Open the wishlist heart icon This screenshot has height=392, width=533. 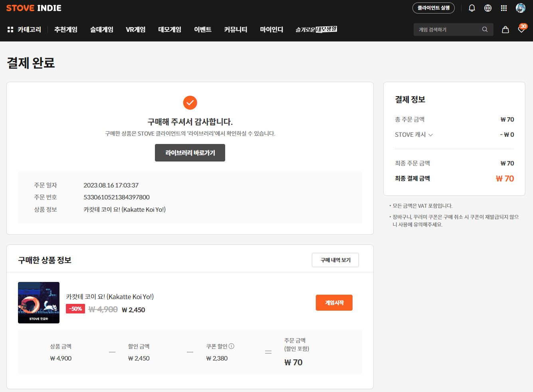pos(521,30)
